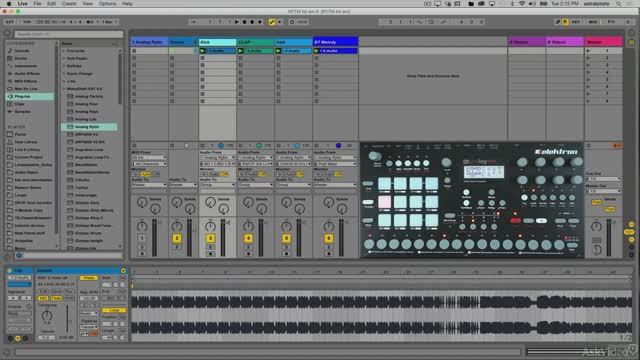
Task: Click the Arrangement Record button
Action: [x=252, y=22]
